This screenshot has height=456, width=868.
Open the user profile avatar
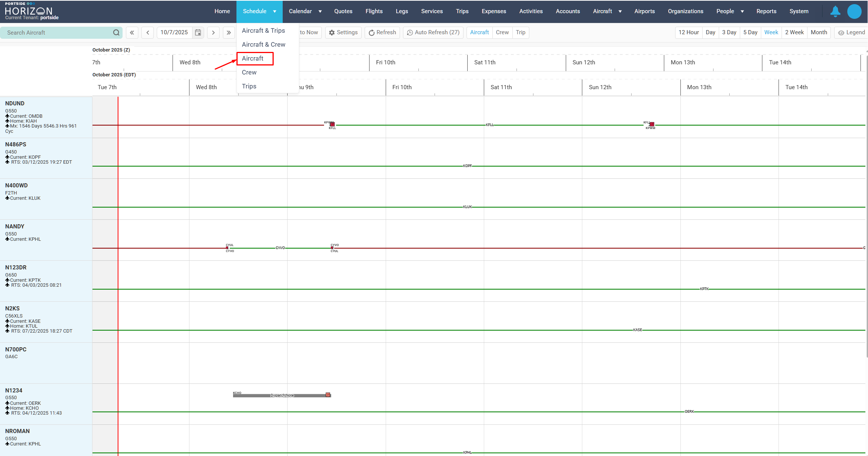click(854, 11)
